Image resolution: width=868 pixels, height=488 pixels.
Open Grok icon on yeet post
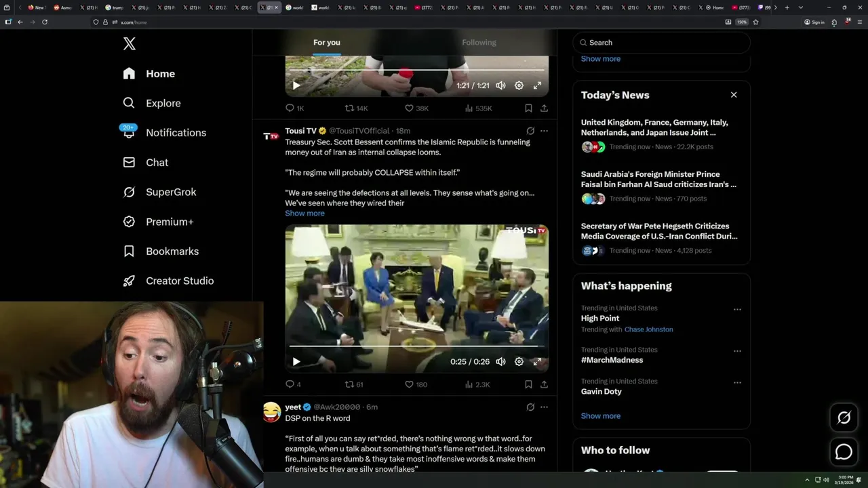point(530,407)
